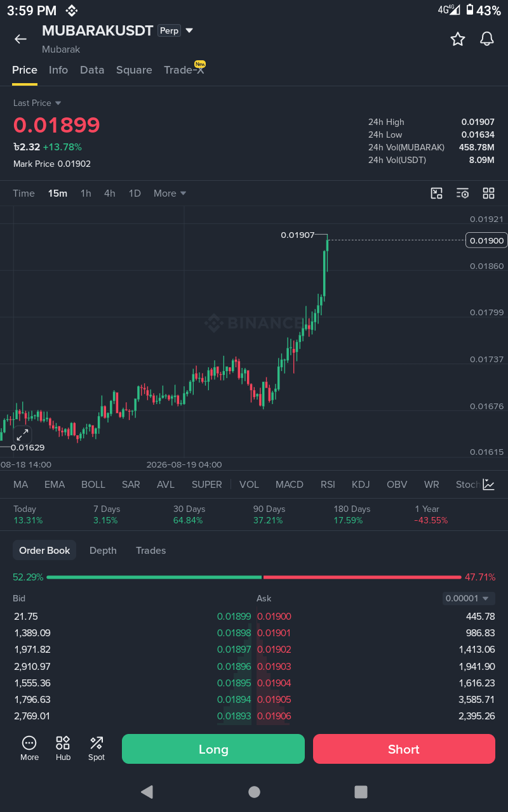
Task: Switch to the Price tab
Action: tap(25, 70)
